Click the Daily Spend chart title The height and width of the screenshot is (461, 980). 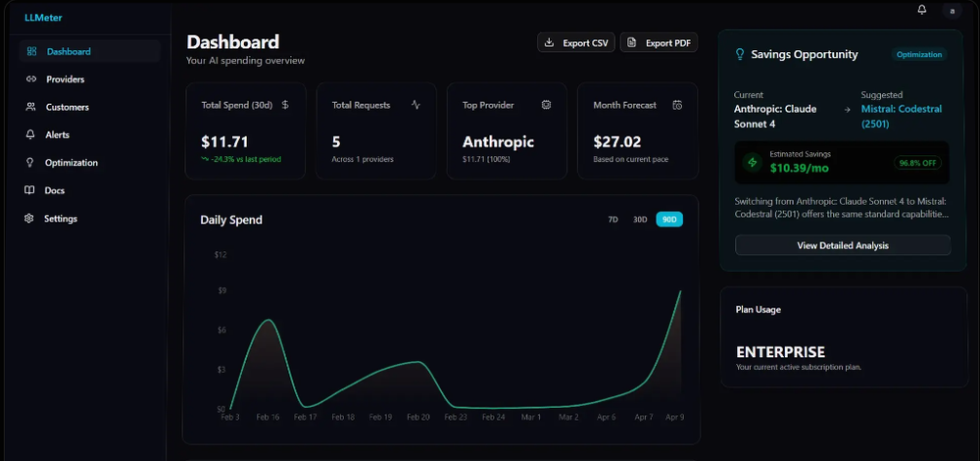tap(231, 220)
